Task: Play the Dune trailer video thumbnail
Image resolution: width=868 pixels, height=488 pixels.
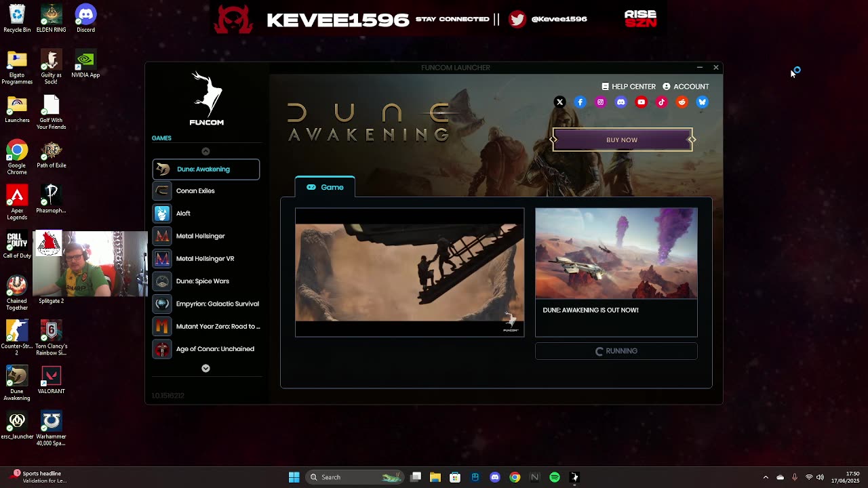Action: pyautogui.click(x=410, y=272)
